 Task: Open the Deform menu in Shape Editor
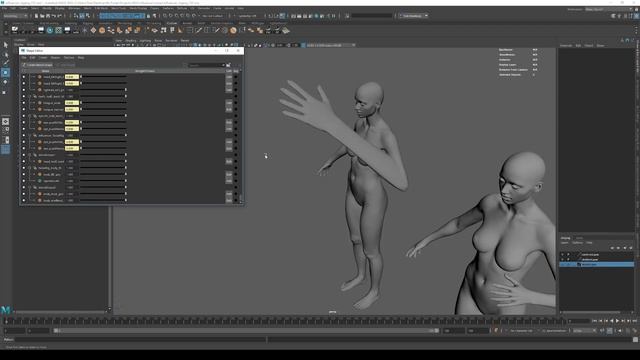point(69,58)
